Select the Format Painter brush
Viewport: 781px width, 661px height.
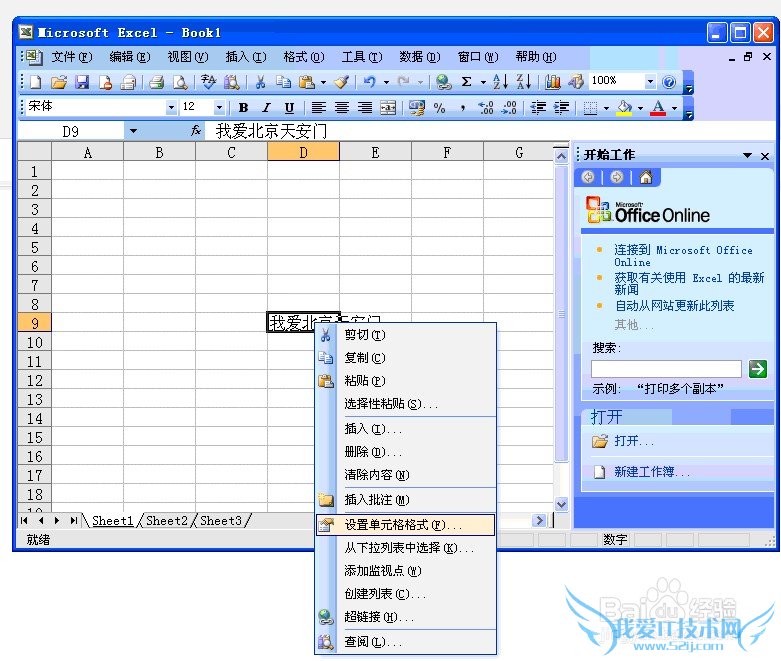(341, 82)
